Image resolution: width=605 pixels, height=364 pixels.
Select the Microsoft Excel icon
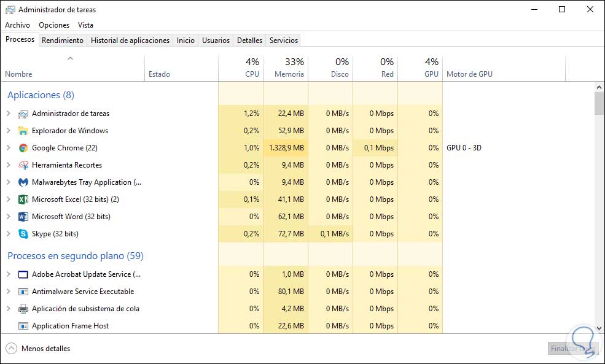pyautogui.click(x=23, y=199)
